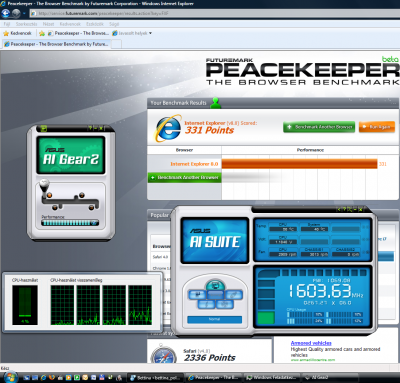This screenshot has width=400, height=383.
Task: Click the Internet Explorer 8.0 chart label
Action: pos(194,164)
